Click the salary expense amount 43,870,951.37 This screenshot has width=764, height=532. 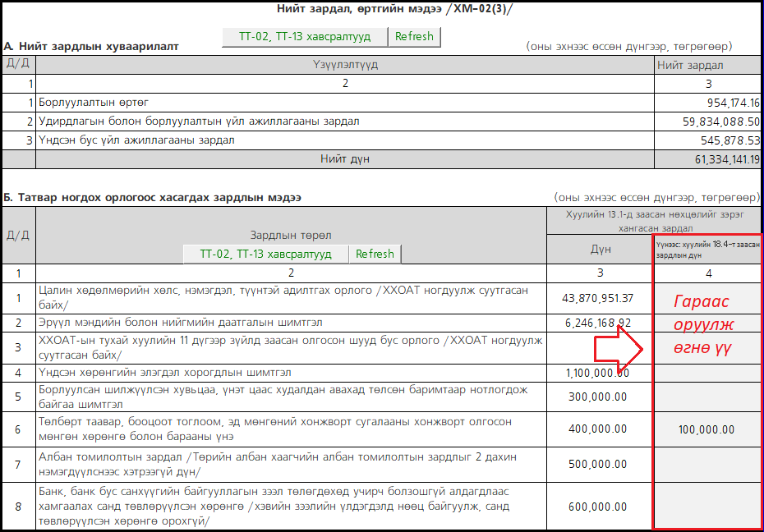[600, 298]
